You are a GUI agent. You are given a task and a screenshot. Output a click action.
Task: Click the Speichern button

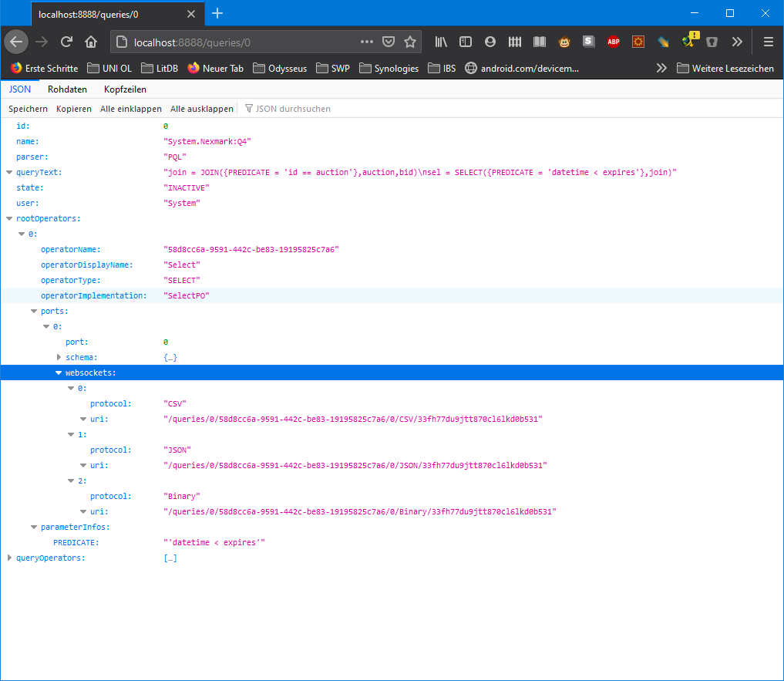click(x=28, y=109)
